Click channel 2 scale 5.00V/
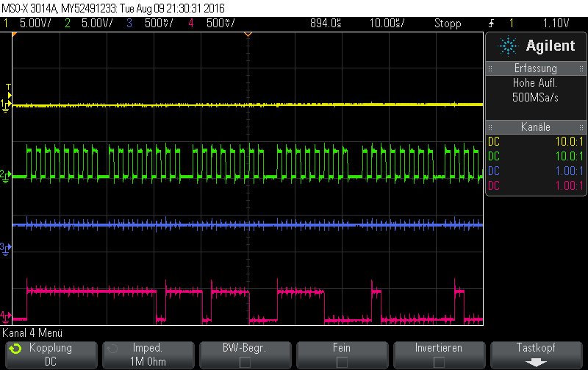Viewport: 588px width, 370px height. (x=97, y=24)
